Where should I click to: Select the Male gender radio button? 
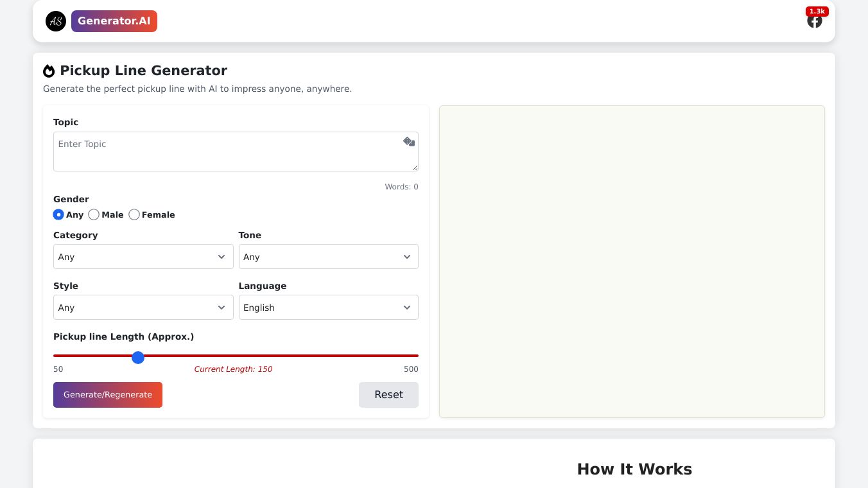point(94,214)
